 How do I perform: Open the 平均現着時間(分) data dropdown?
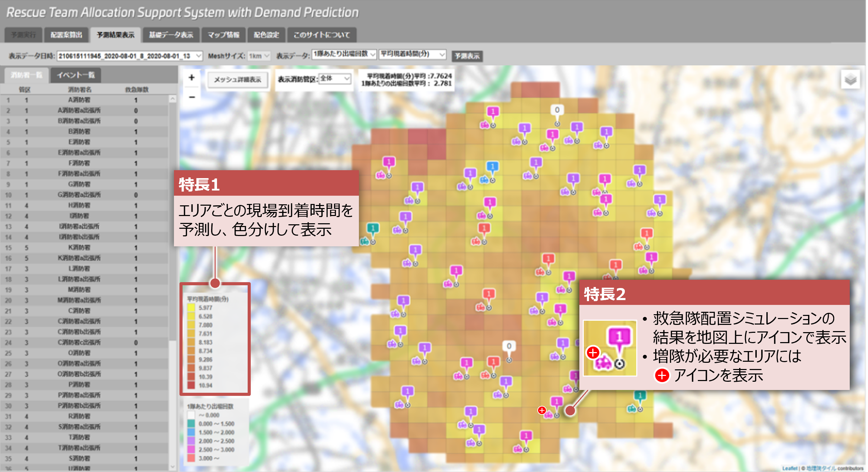412,54
